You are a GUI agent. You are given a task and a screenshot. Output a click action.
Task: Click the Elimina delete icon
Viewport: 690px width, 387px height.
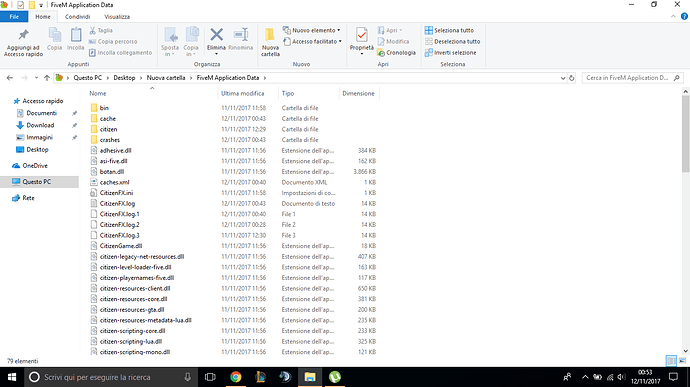point(216,34)
